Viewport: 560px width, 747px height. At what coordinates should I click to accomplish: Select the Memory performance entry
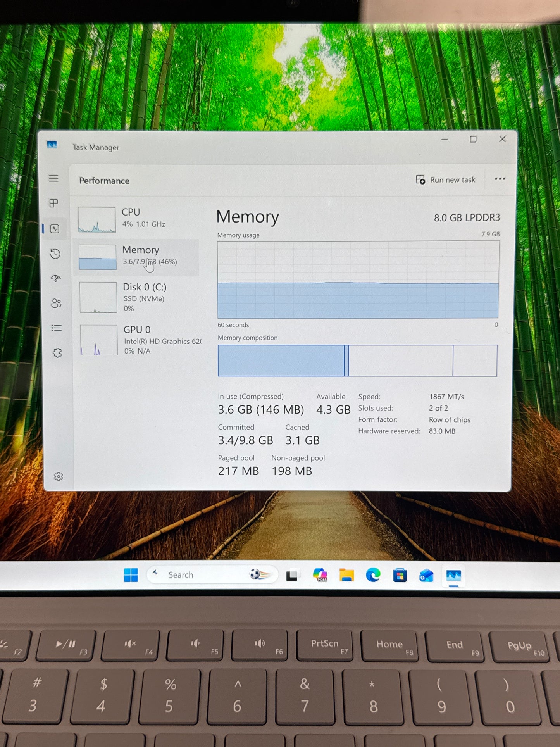tap(136, 257)
